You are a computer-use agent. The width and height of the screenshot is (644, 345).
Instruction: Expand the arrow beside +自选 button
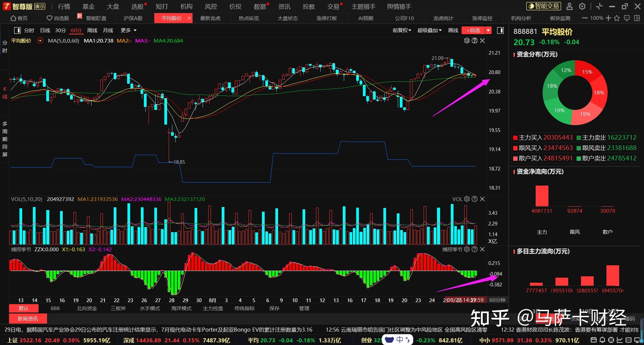coord(488,30)
